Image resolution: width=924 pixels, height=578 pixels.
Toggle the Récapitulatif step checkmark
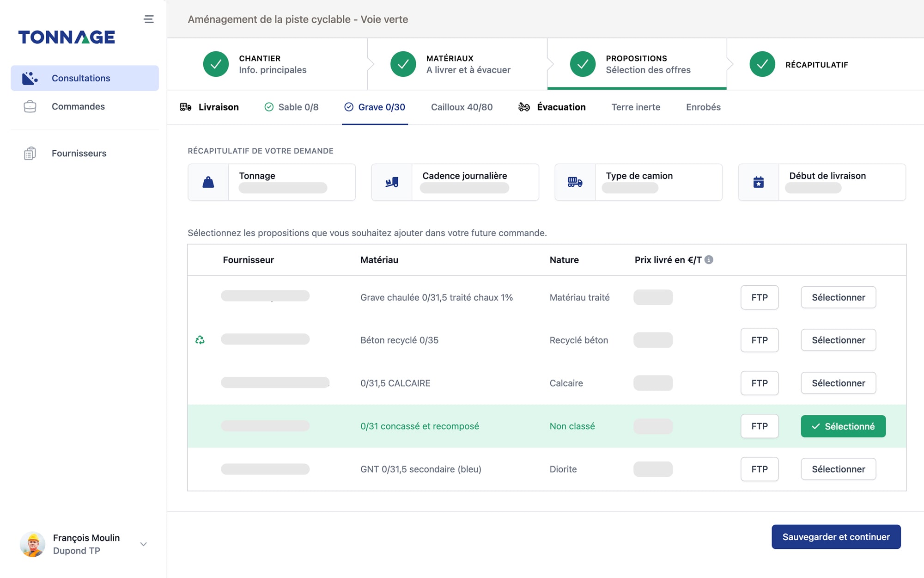coord(762,64)
